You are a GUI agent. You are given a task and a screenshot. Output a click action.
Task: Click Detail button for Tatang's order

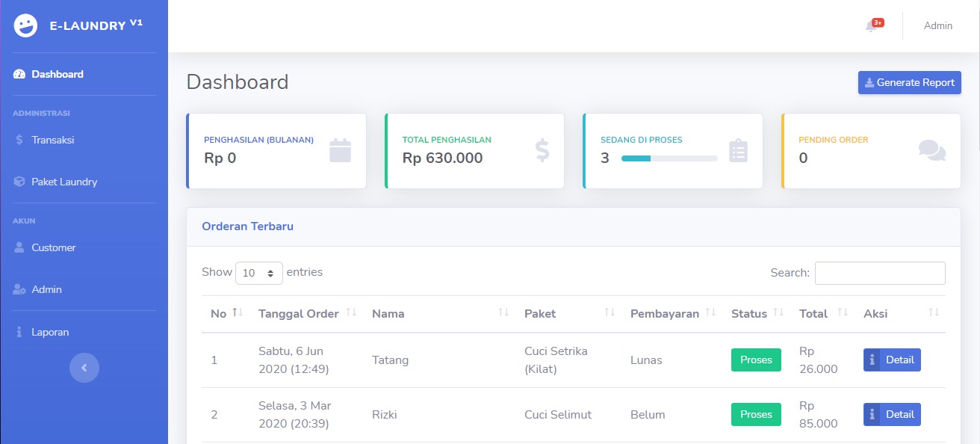click(x=892, y=360)
